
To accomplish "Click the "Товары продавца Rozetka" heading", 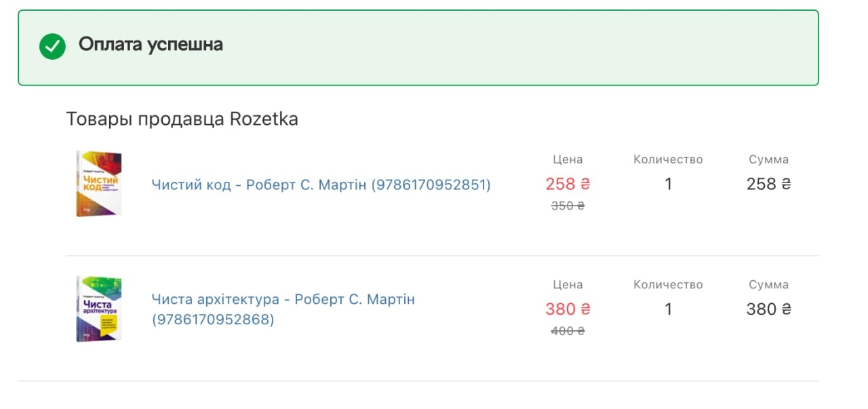I will coord(182,119).
